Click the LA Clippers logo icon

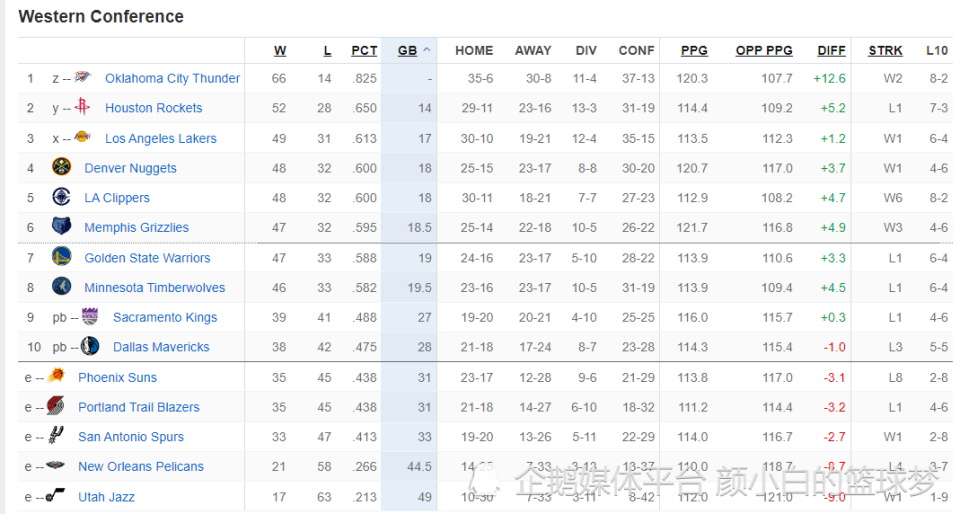click(x=61, y=196)
